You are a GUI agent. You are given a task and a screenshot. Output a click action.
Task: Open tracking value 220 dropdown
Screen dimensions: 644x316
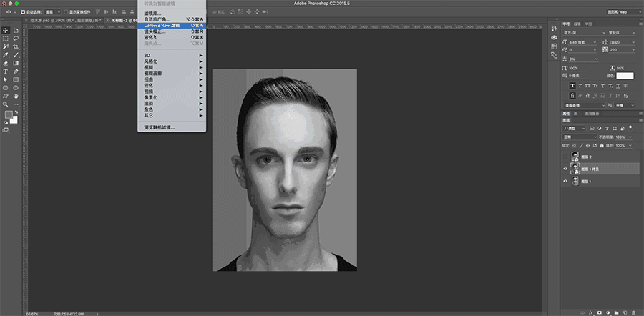(x=633, y=49)
